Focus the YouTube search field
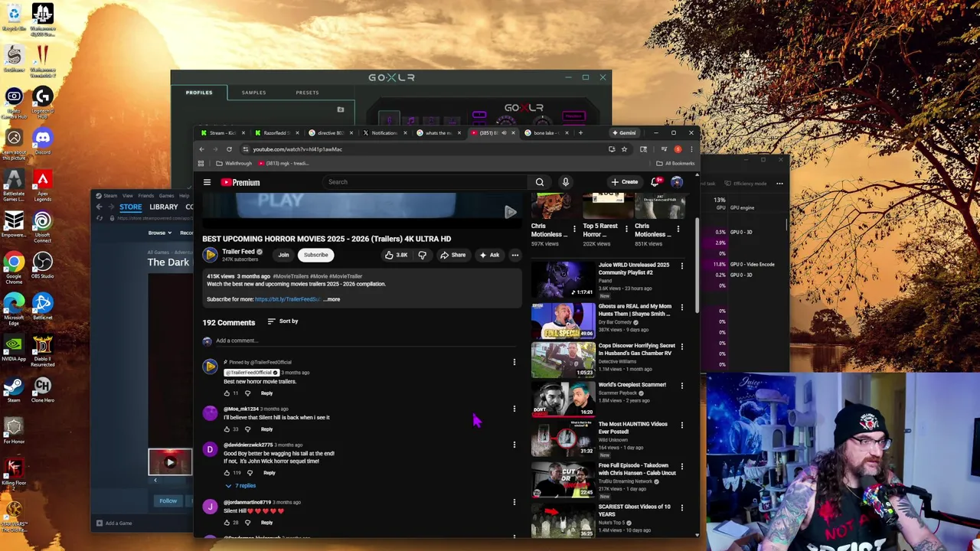This screenshot has width=980, height=551. (x=425, y=182)
